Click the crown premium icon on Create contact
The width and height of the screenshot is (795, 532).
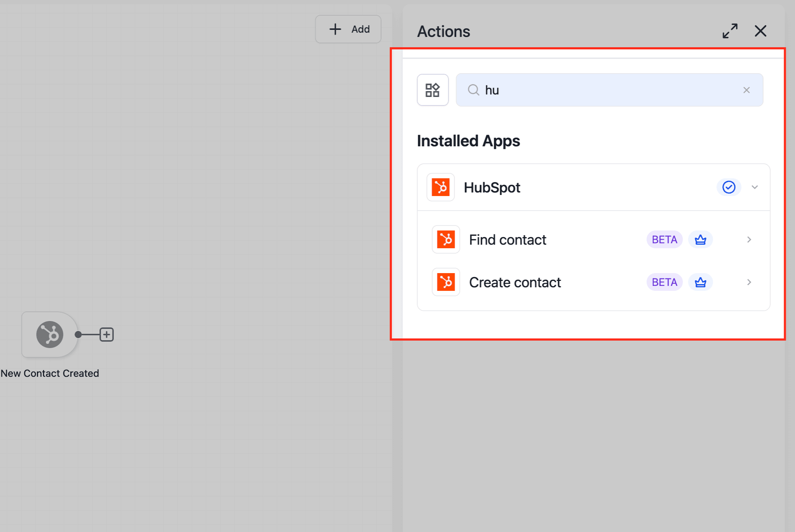click(x=701, y=282)
